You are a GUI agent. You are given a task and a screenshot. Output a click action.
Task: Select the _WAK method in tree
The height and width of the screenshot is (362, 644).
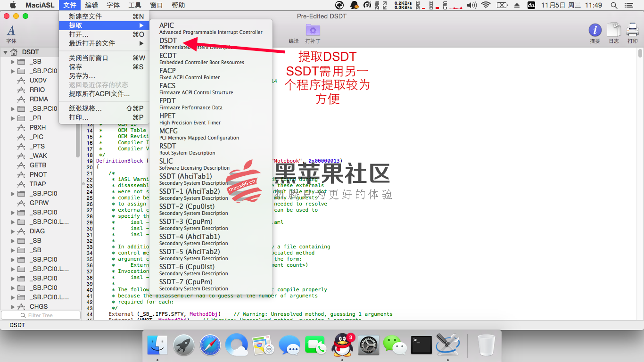38,156
